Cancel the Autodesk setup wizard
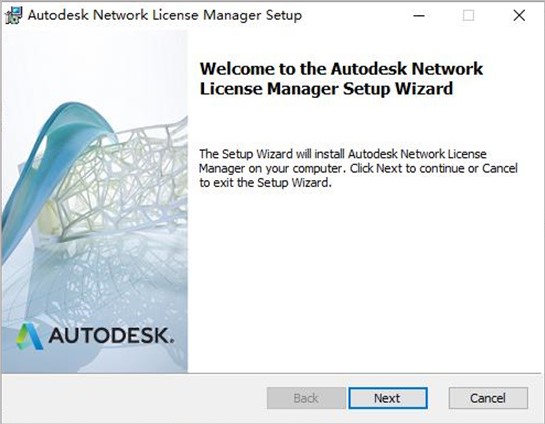 [488, 398]
